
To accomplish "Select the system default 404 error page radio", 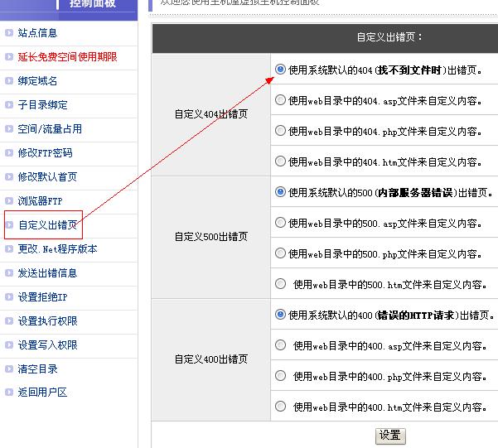I will (x=280, y=70).
